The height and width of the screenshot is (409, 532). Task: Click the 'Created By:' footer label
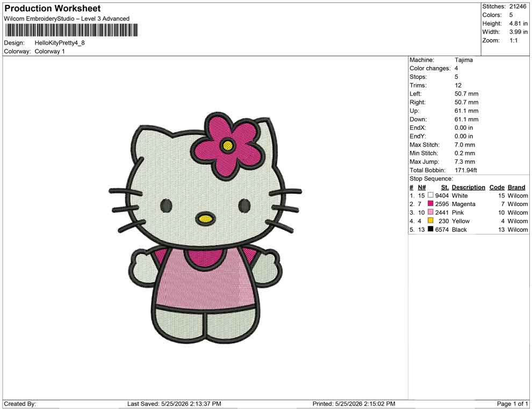(x=20, y=404)
